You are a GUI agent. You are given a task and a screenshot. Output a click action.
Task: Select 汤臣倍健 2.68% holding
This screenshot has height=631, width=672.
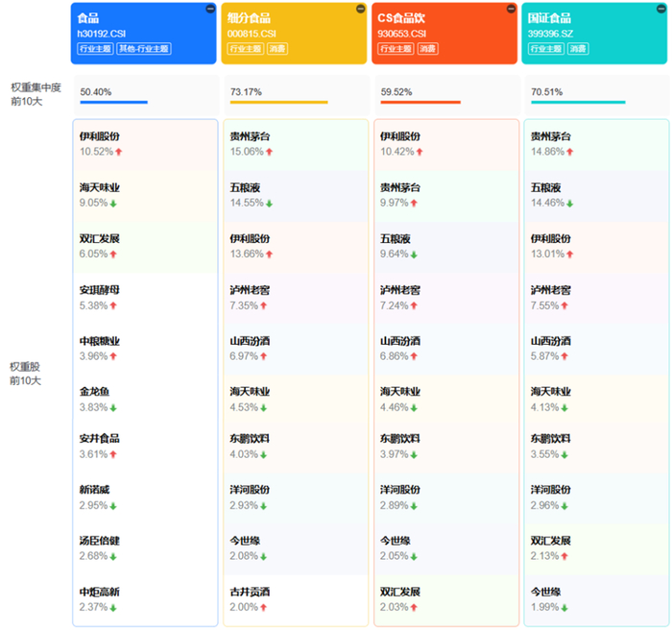click(145, 549)
